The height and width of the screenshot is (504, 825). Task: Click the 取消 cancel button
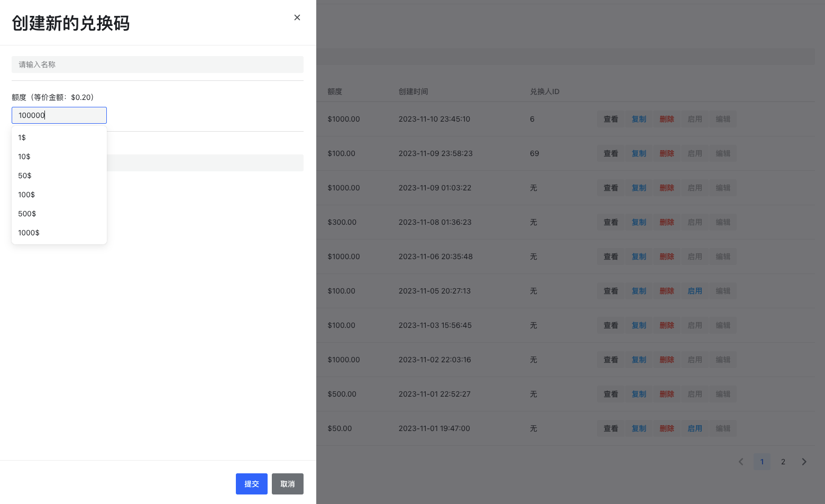(x=287, y=484)
